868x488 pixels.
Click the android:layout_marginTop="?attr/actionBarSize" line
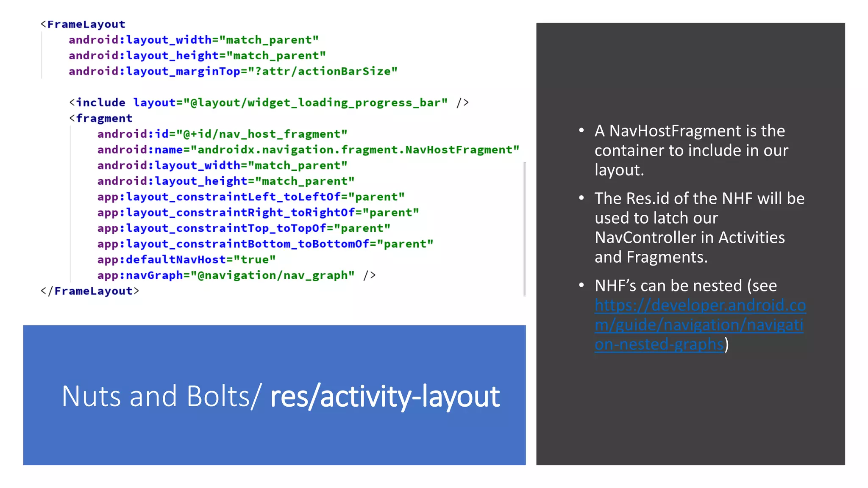[233, 71]
